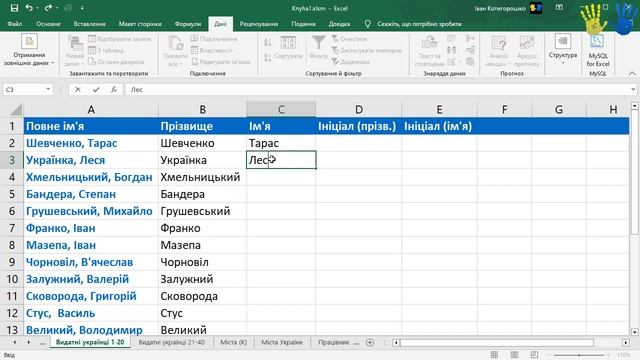Click Редагувати зв'язки
The image size is (640, 360).
(221, 62)
